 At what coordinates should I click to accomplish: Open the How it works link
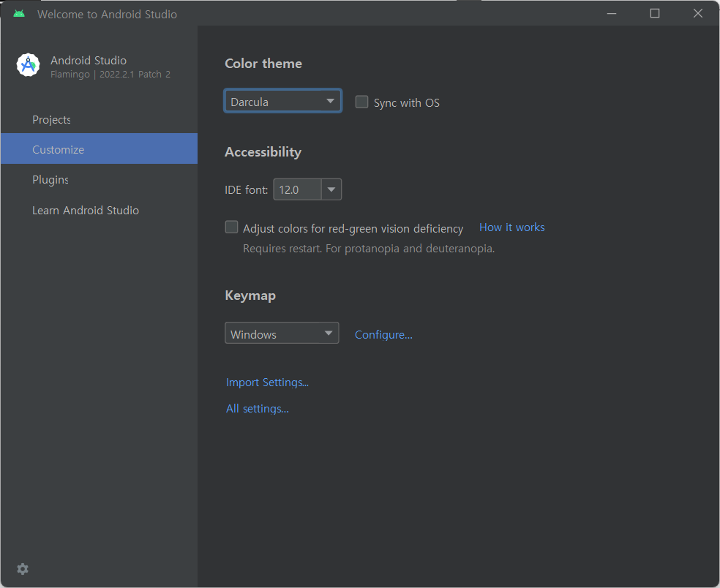click(x=512, y=227)
